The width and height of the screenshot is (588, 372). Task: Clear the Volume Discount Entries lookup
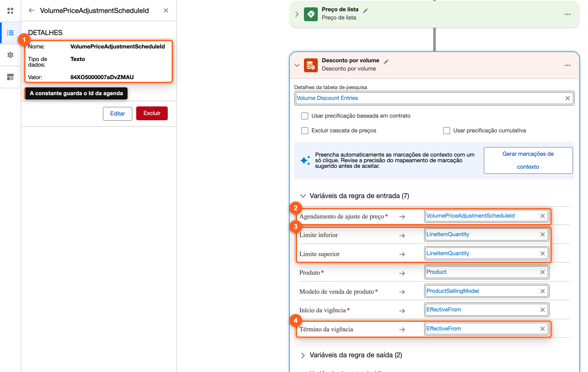(x=567, y=98)
